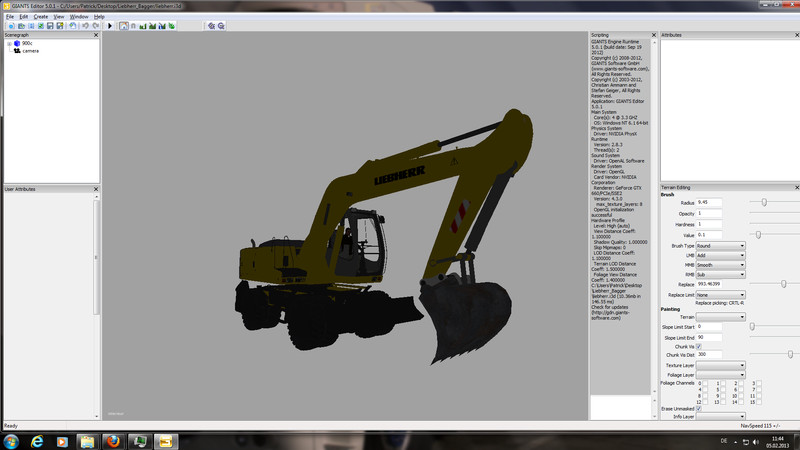Open the LMB action dropdown
Screen dimensions: 800x450
coord(720,256)
